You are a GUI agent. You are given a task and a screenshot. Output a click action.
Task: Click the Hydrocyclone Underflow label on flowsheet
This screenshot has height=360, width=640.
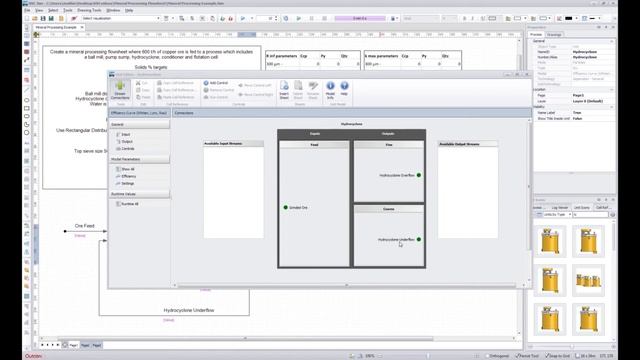coord(189,310)
